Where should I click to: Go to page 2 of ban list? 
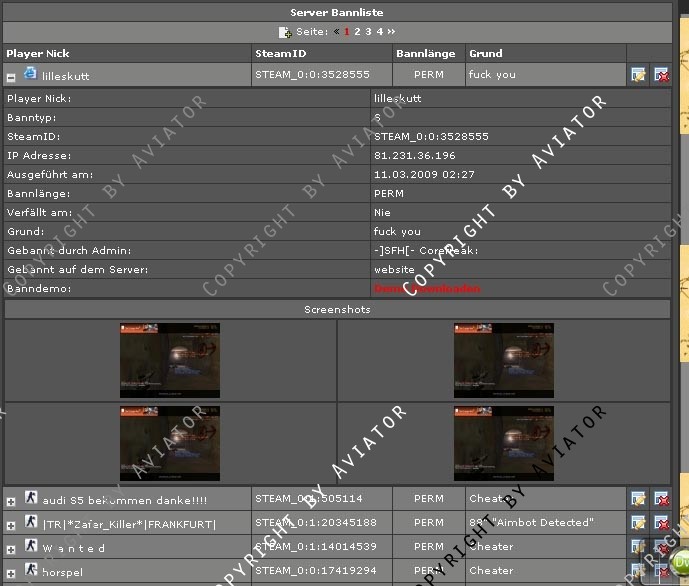357,32
